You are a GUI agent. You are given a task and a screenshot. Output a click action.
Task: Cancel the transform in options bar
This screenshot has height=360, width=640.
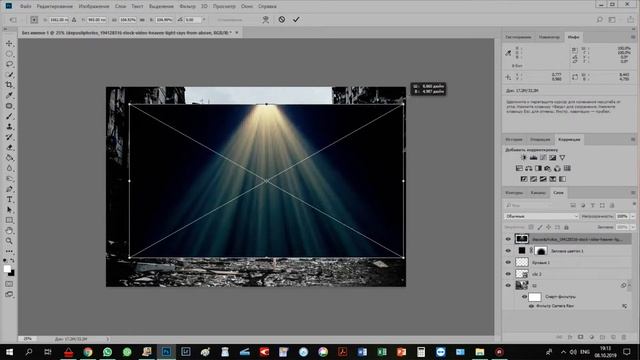pos(282,19)
